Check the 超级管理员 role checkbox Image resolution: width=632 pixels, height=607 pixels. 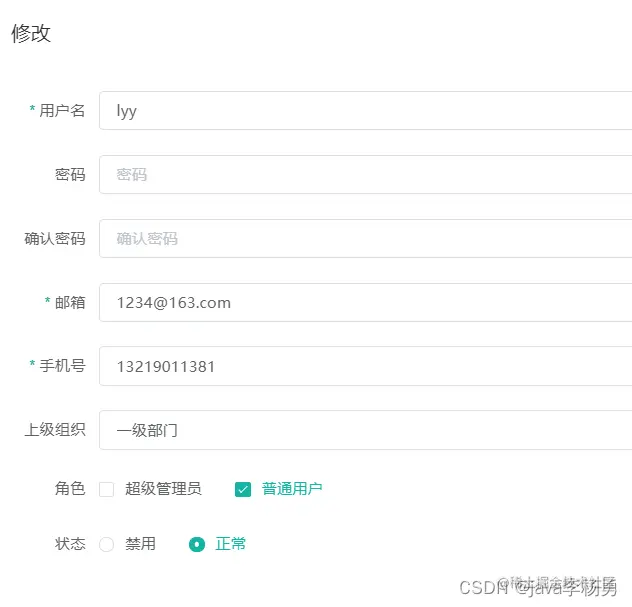click(x=106, y=489)
